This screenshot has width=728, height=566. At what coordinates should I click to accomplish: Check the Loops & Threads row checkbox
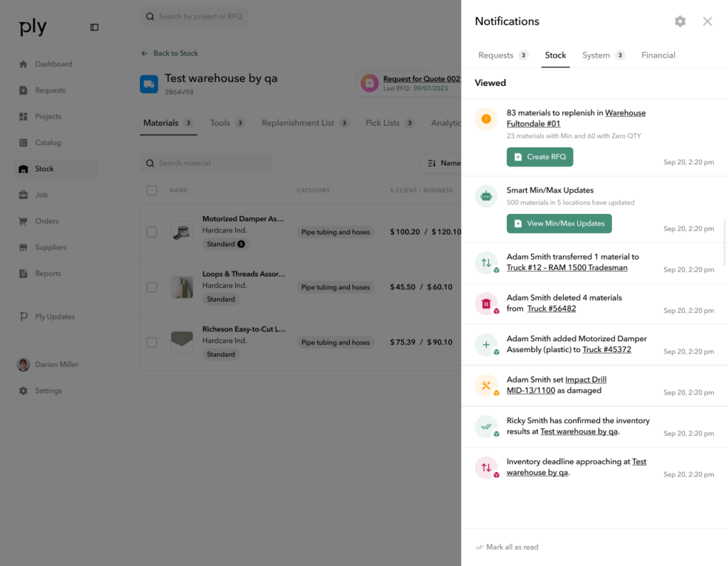(x=152, y=287)
